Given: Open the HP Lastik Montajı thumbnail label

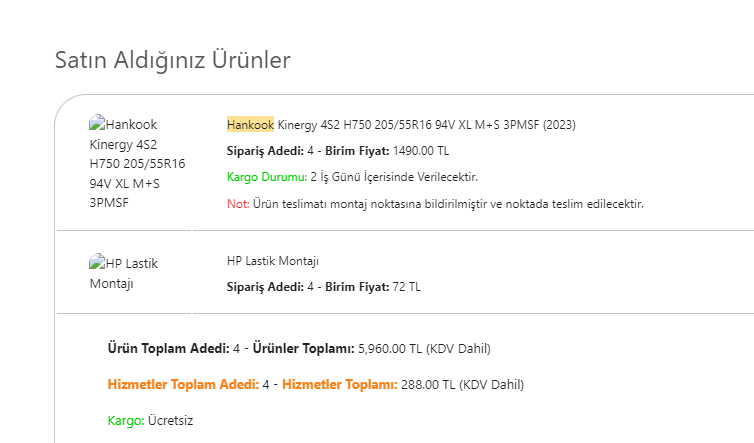Looking at the screenshot, I should [x=124, y=273].
